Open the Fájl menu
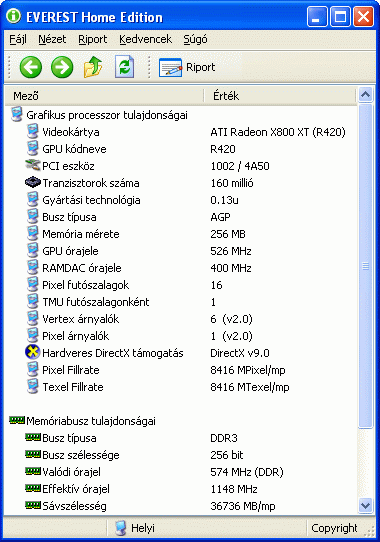Screen dimensions: 380x542 pos(18,39)
